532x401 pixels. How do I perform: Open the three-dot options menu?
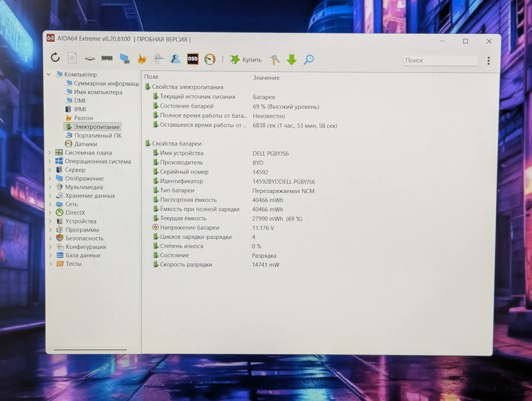click(488, 61)
